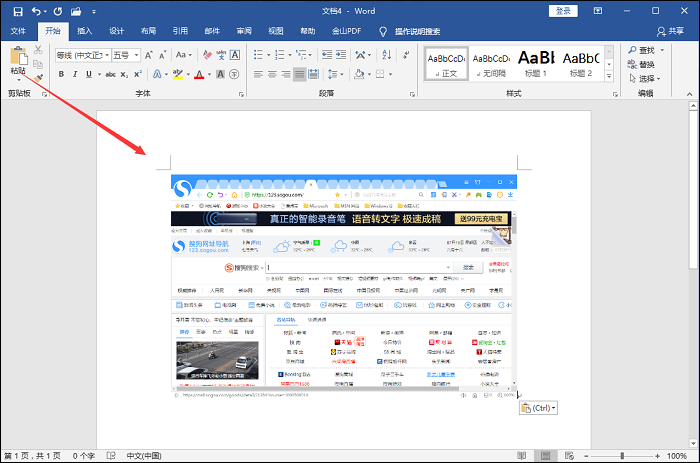Toggle show paragraph marks
This screenshot has height=463, width=700.
(x=406, y=55)
